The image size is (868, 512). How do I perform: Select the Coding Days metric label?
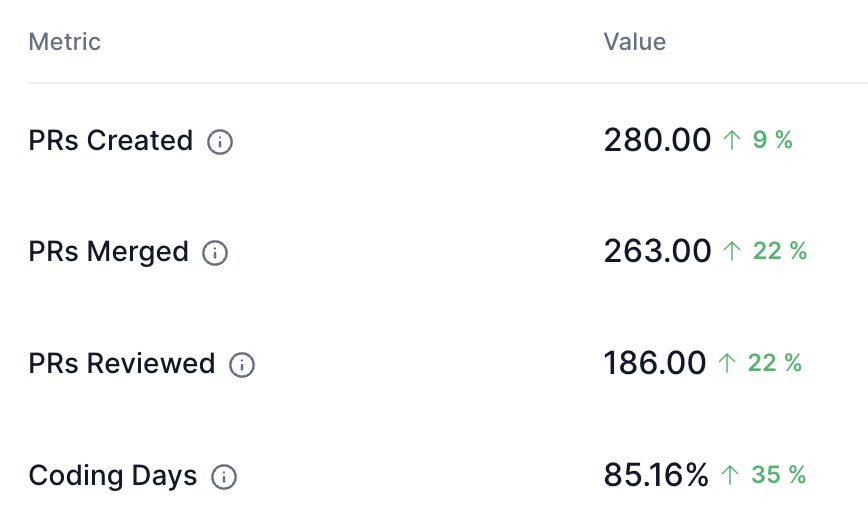click(113, 475)
